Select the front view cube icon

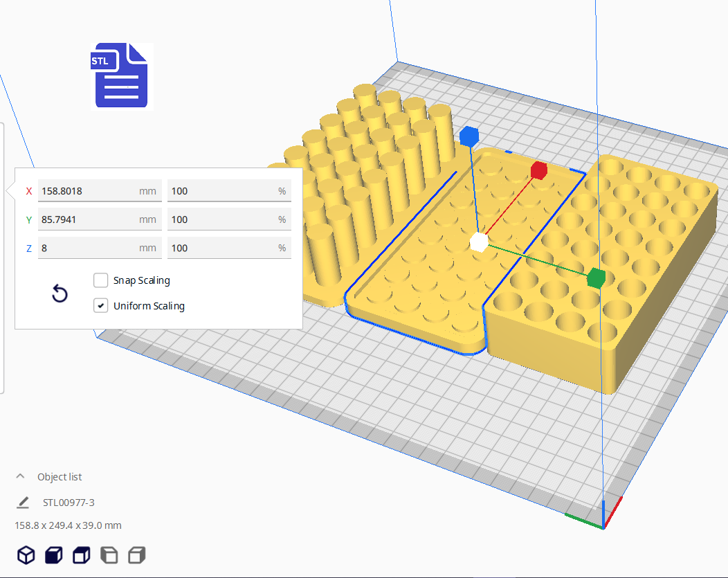coord(53,554)
